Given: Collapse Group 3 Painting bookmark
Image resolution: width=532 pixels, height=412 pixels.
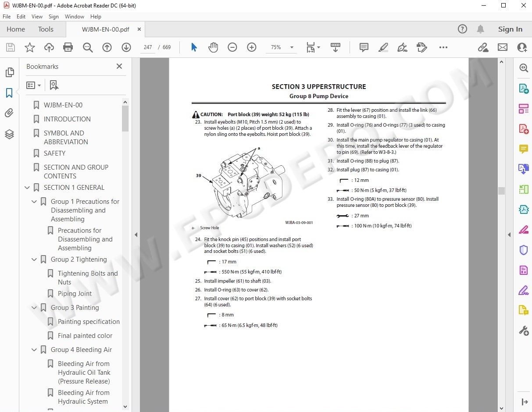Looking at the screenshot, I should pyautogui.click(x=34, y=308).
